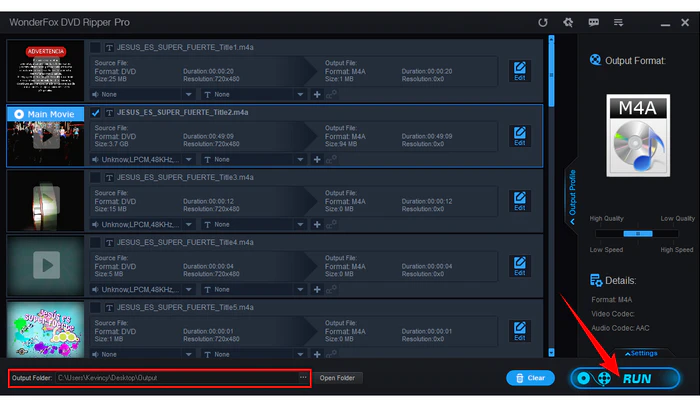Click the link icon in the Title2 row
Screen dimensions: 700x407
click(331, 159)
